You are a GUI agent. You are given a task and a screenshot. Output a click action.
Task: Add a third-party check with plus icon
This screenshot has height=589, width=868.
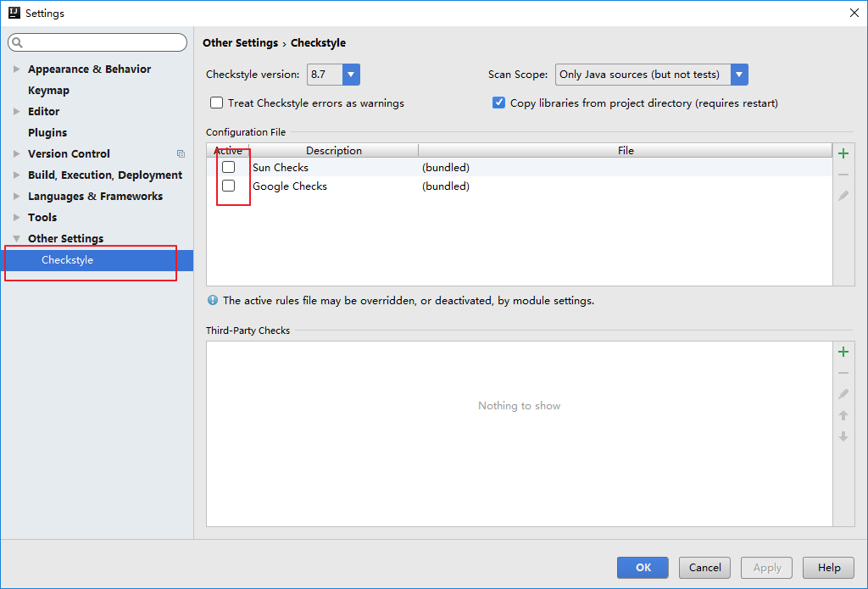click(843, 352)
